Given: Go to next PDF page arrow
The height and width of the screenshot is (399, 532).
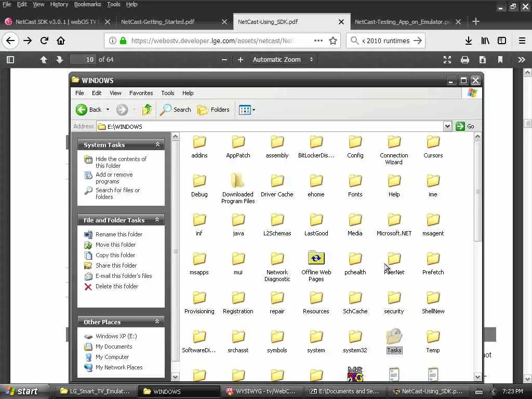Looking at the screenshot, I should coord(60,60).
